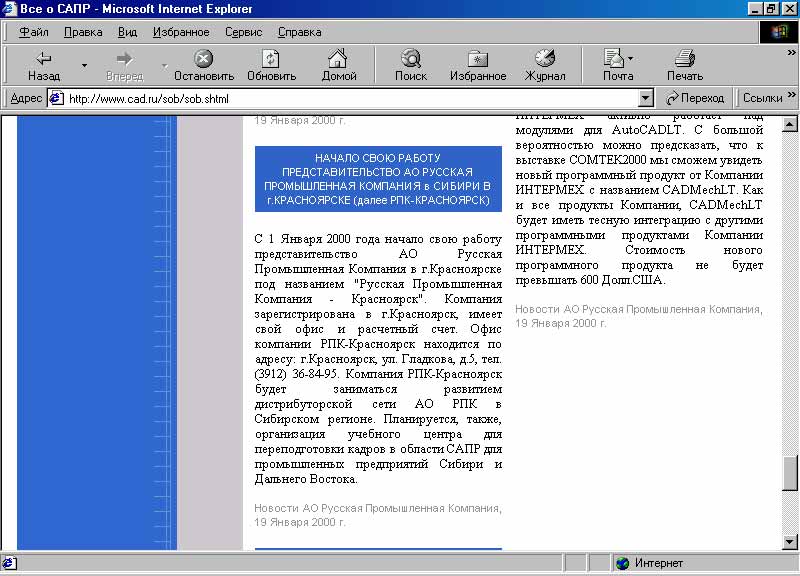Open the Сервис menu

pos(243,32)
